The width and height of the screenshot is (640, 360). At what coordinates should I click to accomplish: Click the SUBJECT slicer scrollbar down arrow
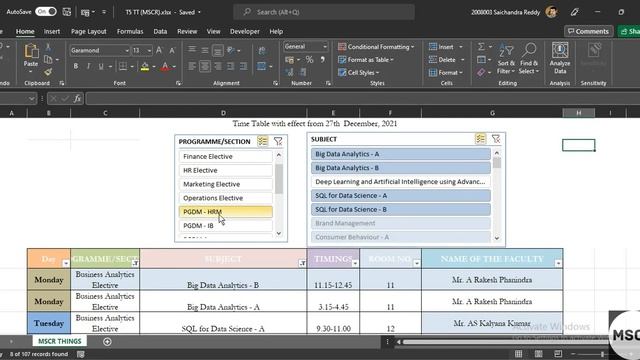tap(497, 238)
